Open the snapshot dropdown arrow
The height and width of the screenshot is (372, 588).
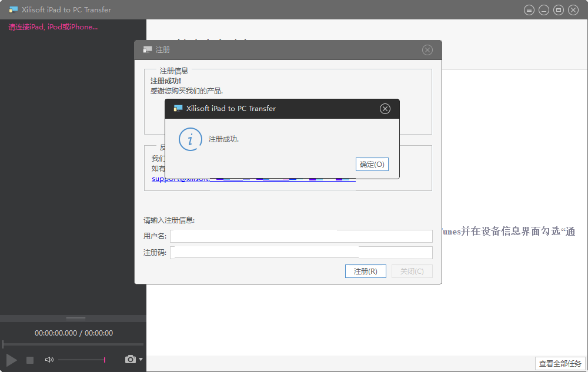pyautogui.click(x=141, y=359)
